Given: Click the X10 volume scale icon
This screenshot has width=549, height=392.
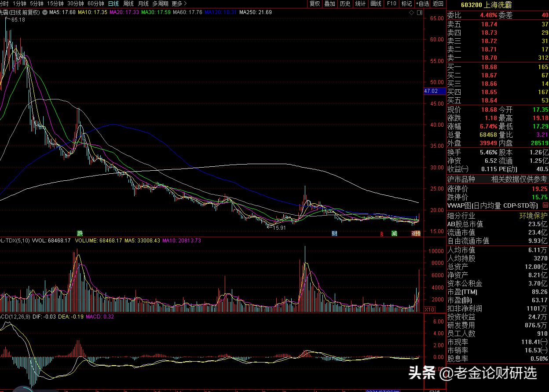Looking at the screenshot, I should point(429,310).
